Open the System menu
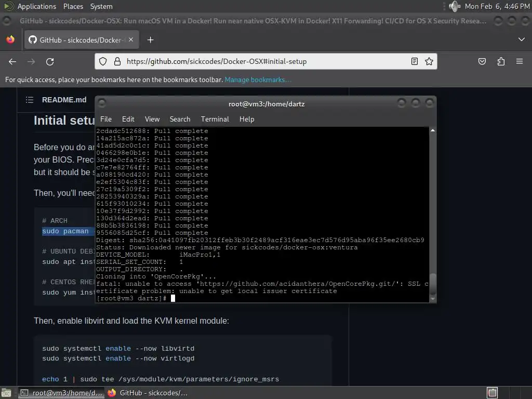 pyautogui.click(x=101, y=6)
